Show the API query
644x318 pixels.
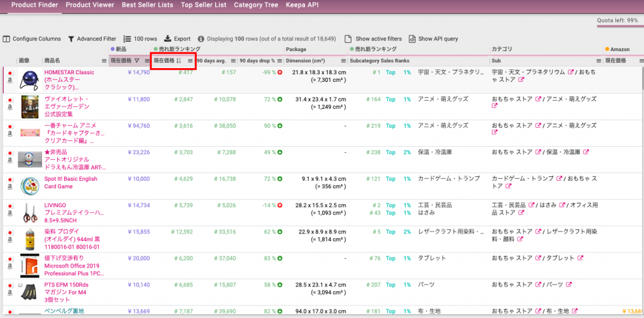coord(433,39)
